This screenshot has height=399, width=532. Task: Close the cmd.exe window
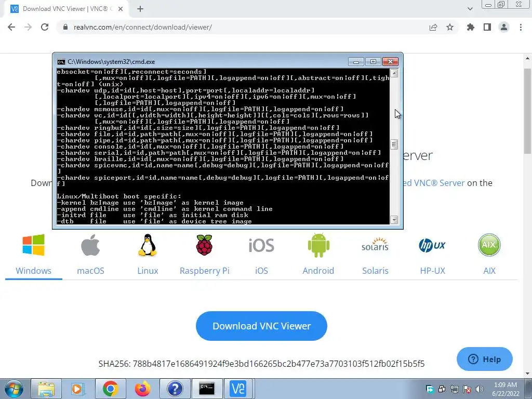[391, 62]
